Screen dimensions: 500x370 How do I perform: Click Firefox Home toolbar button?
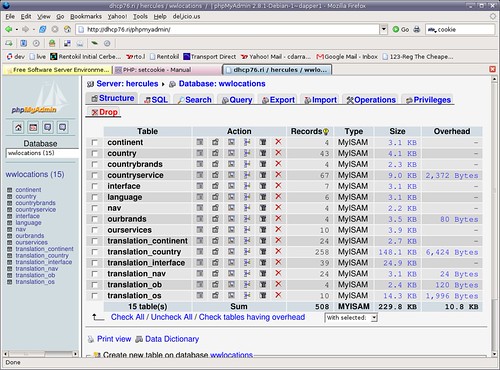pyautogui.click(x=67, y=29)
